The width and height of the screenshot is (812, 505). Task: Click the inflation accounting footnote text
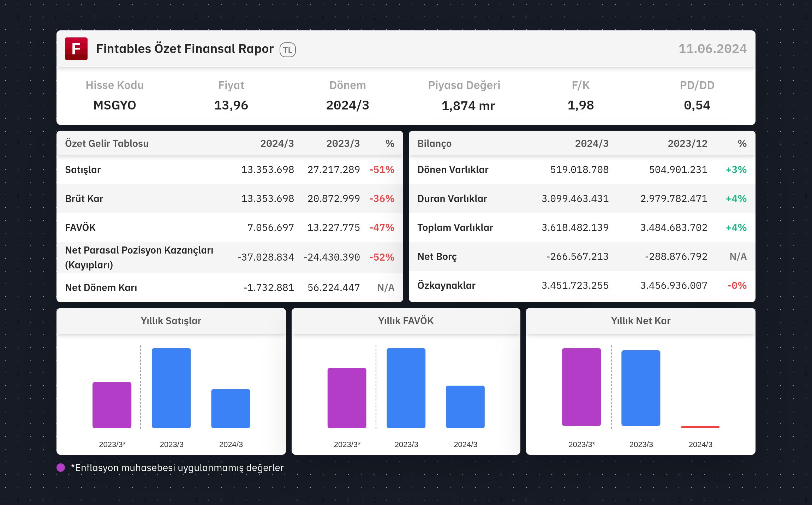pos(177,468)
